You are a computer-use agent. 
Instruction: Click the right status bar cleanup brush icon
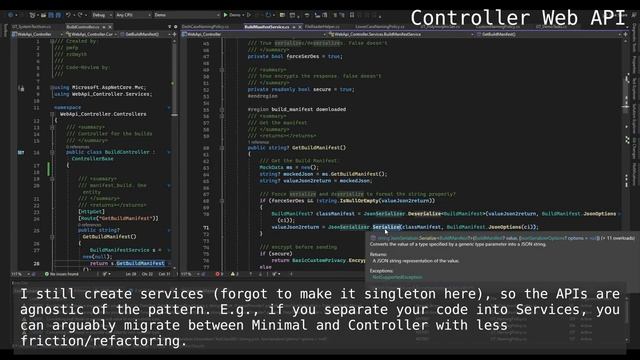click(275, 274)
